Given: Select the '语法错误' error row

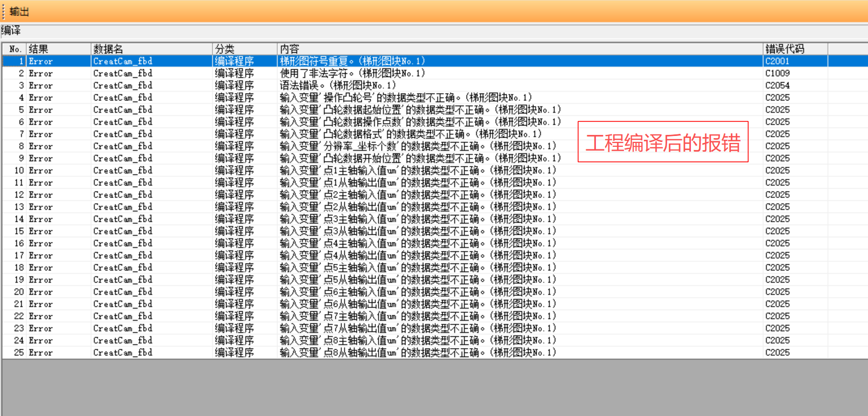Looking at the screenshot, I should pyautogui.click(x=337, y=86).
